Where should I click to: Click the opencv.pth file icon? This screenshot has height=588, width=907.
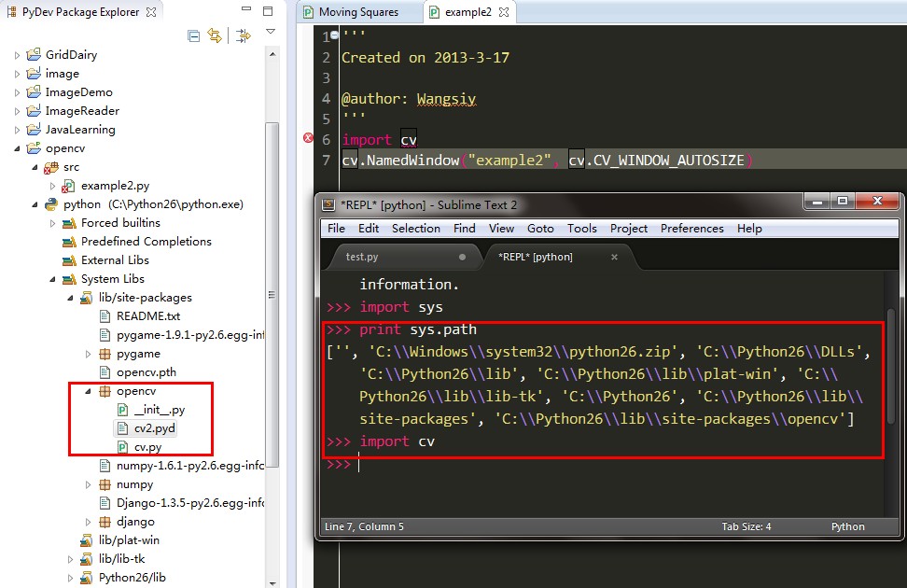point(105,372)
